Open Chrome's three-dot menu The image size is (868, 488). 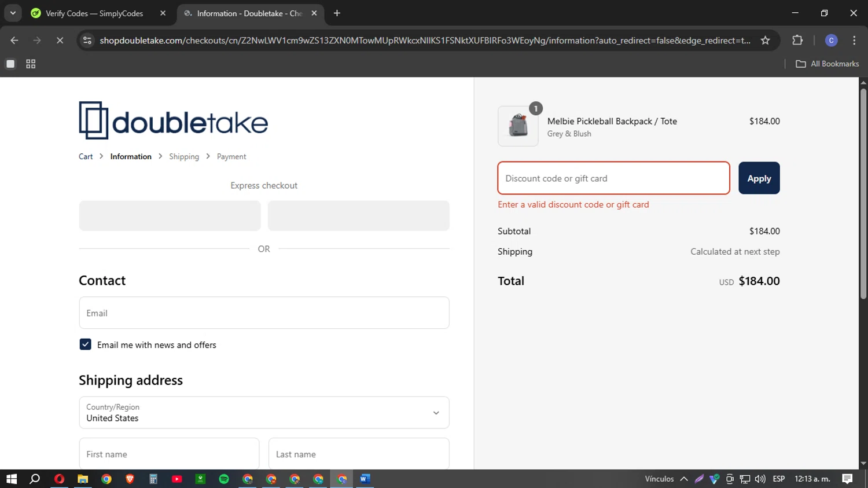854,41
